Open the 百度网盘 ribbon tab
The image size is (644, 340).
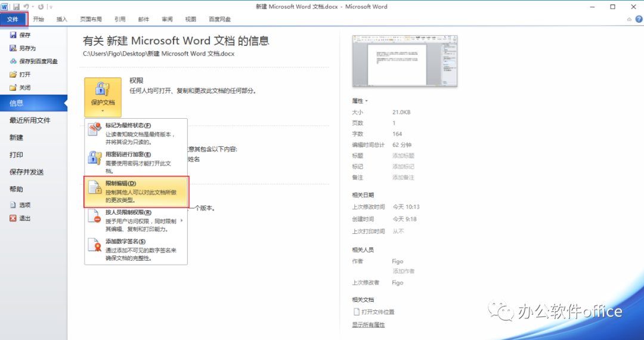point(219,19)
